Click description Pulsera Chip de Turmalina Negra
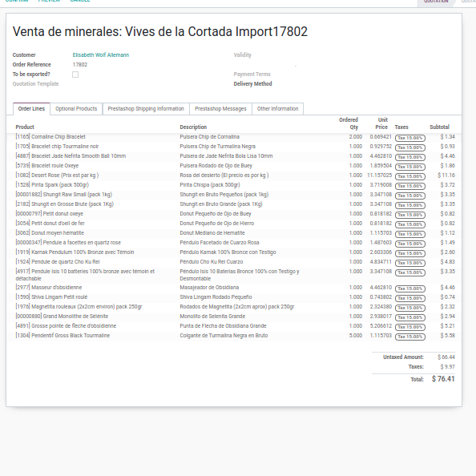This screenshot has width=476, height=476. click(x=217, y=147)
